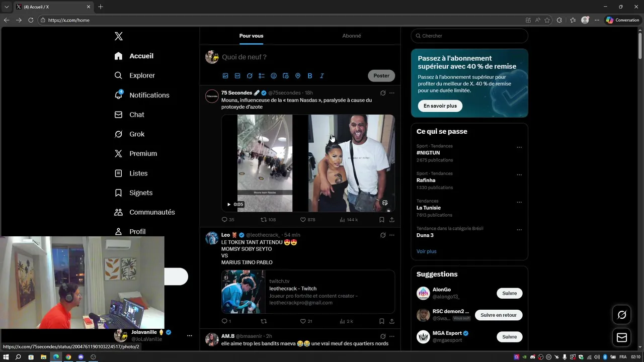Open more options for the Duna 3 trend

click(519, 230)
